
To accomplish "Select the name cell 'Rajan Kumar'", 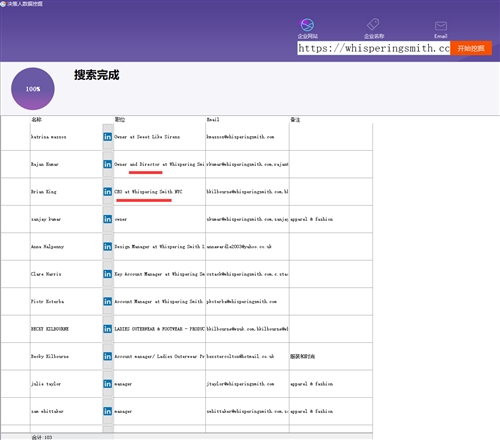I will [66, 164].
